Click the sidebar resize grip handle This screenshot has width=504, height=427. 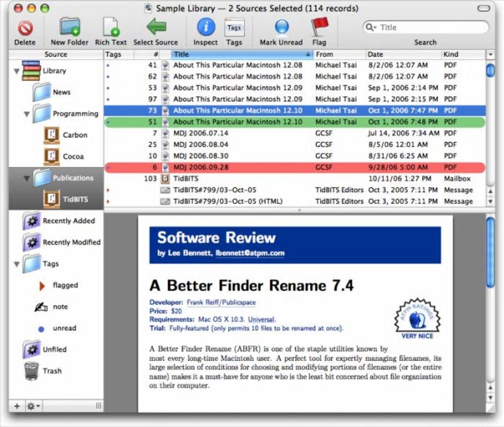tap(99, 406)
